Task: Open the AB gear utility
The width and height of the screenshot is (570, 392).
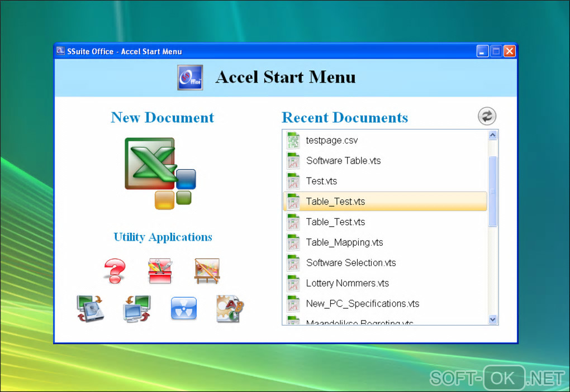Action: click(230, 309)
